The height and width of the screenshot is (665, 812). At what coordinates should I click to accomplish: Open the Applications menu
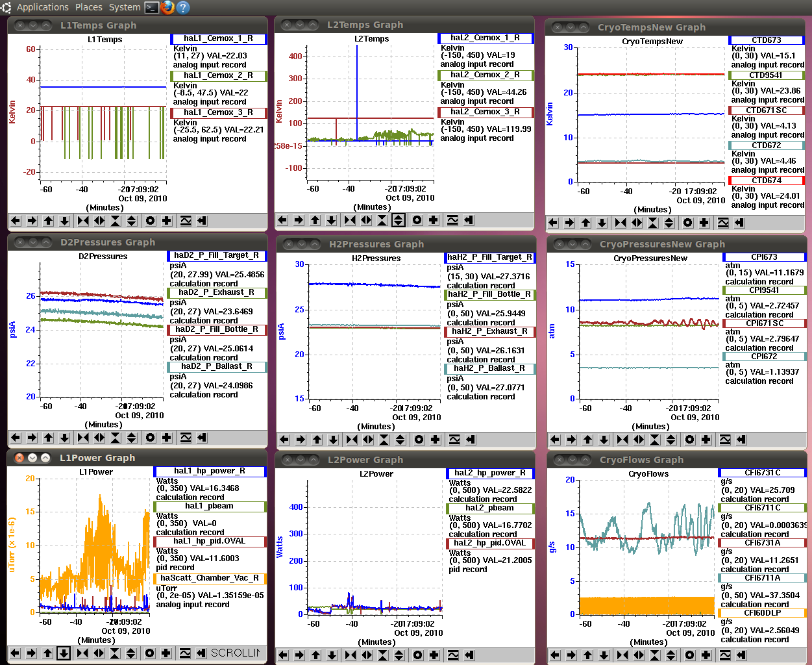(42, 7)
